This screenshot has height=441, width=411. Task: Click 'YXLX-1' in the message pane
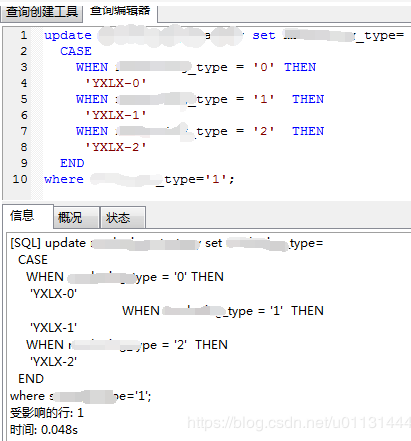[x=53, y=328]
